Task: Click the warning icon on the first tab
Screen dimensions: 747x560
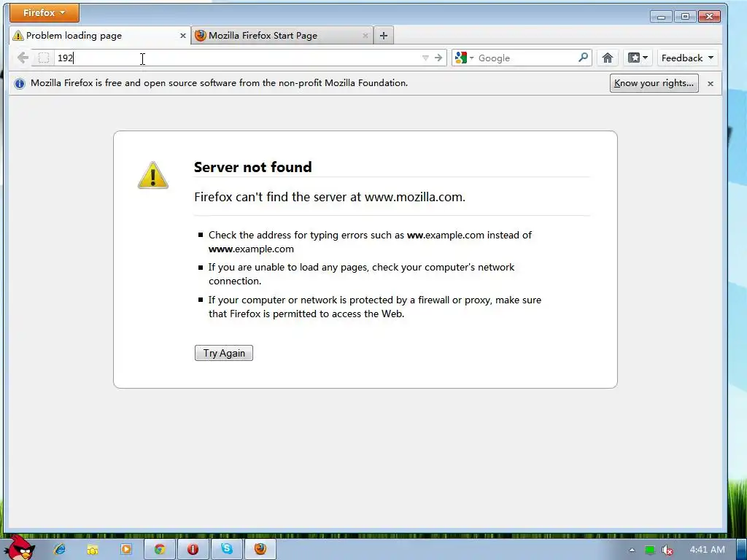Action: (18, 36)
